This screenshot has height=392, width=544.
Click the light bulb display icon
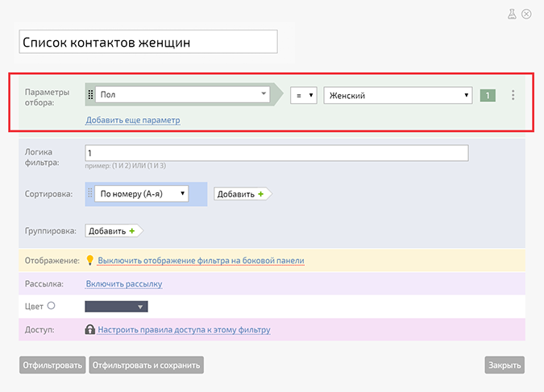[91, 262]
